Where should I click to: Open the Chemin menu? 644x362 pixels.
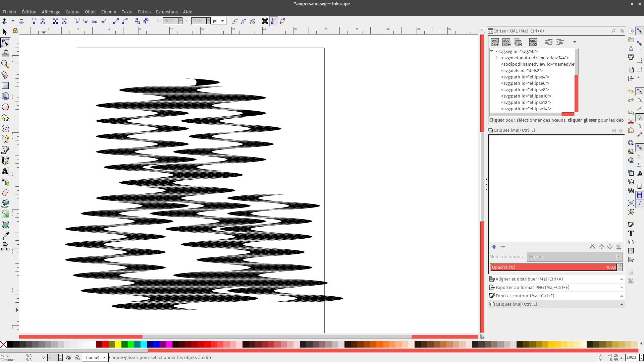pos(108,12)
